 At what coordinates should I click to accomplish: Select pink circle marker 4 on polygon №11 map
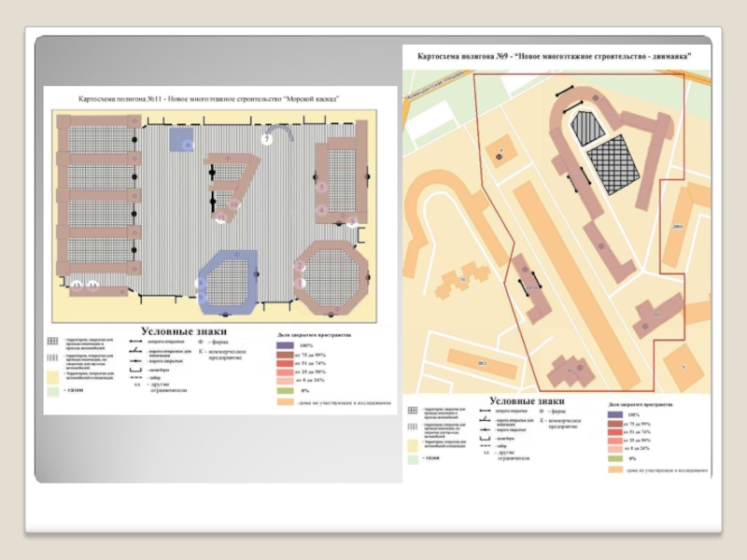coord(321,210)
